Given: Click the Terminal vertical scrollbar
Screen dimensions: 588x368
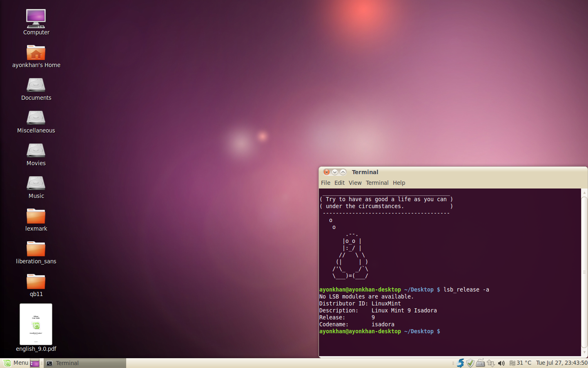Looking at the screenshot, I should tap(584, 272).
